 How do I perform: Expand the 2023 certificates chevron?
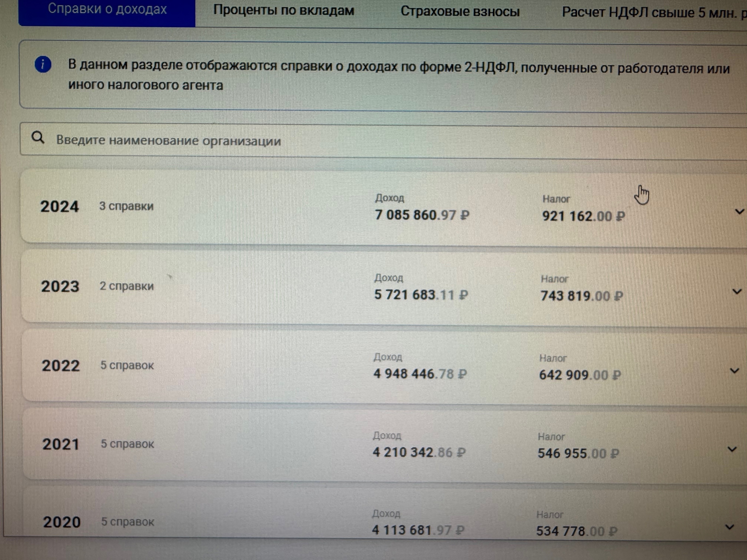(737, 291)
